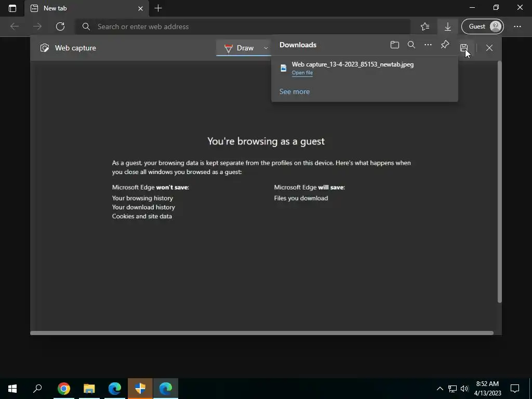Click the horizontal scrollbar in capture preview
This screenshot has height=399, width=532.
(x=262, y=333)
